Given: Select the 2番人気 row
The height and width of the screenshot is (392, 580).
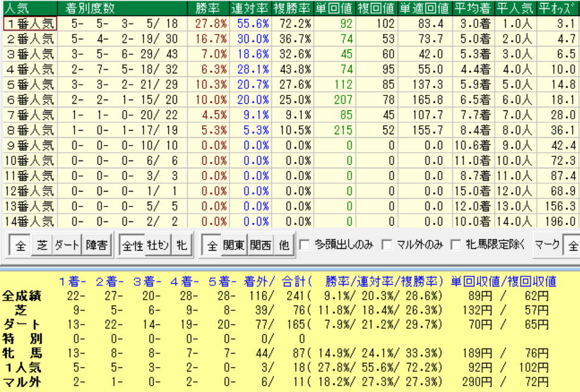Looking at the screenshot, I should tap(290, 39).
